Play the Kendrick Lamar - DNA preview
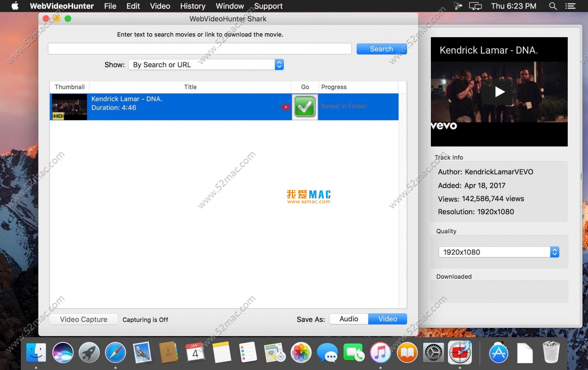 click(499, 92)
